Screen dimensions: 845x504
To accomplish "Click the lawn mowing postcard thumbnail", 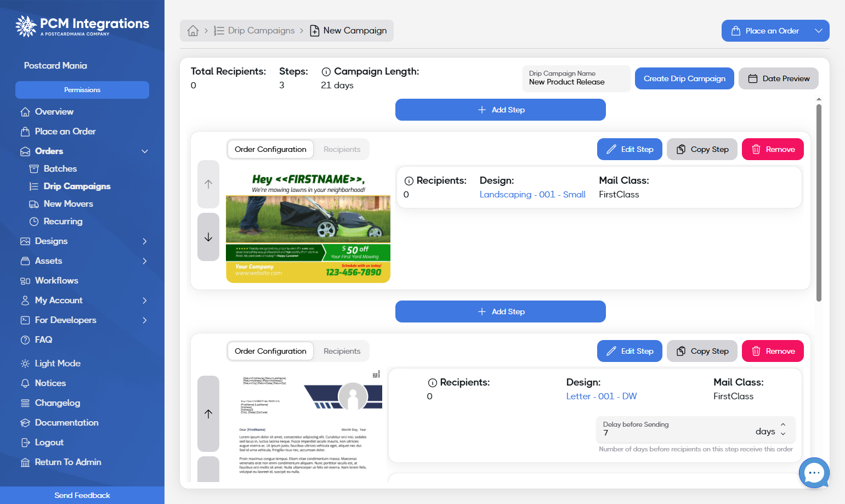I will tap(308, 225).
